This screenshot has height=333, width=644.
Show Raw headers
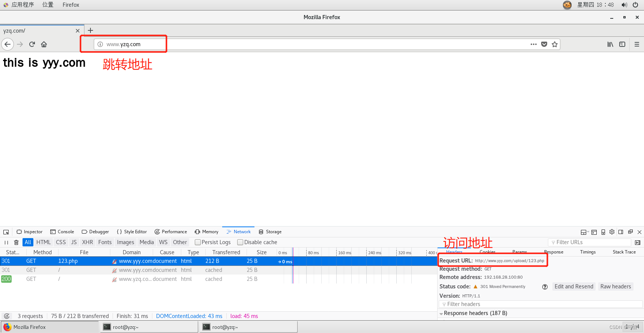(615, 286)
